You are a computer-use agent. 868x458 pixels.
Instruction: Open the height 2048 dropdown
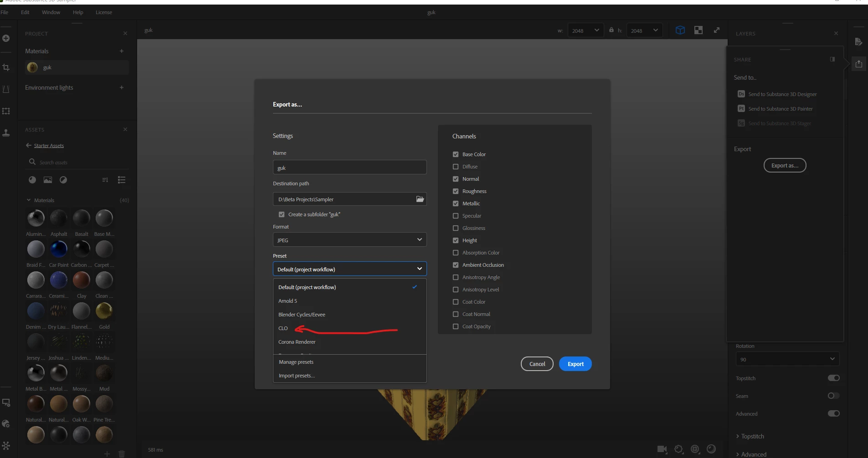(644, 31)
